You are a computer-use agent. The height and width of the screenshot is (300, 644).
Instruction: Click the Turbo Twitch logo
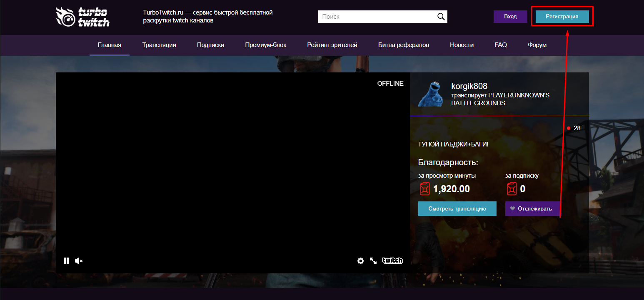coord(82,17)
